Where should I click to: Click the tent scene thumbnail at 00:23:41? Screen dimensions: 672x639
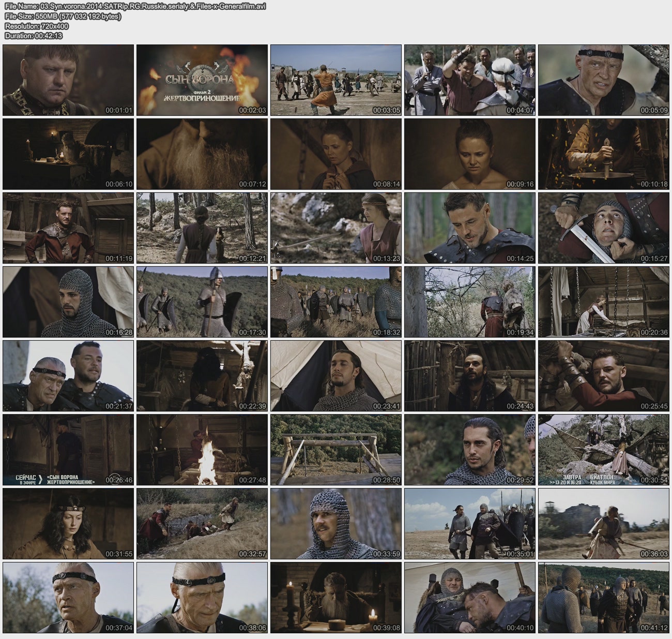[x=336, y=376]
